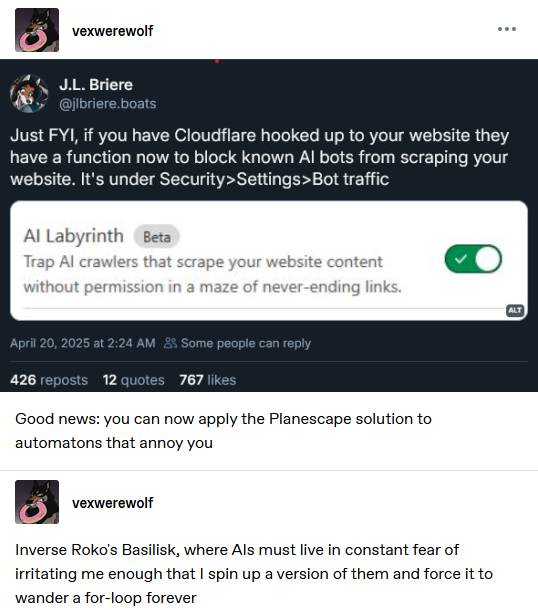This screenshot has height=610, width=538.
Task: View the 767 likes list
Action: coord(208,380)
